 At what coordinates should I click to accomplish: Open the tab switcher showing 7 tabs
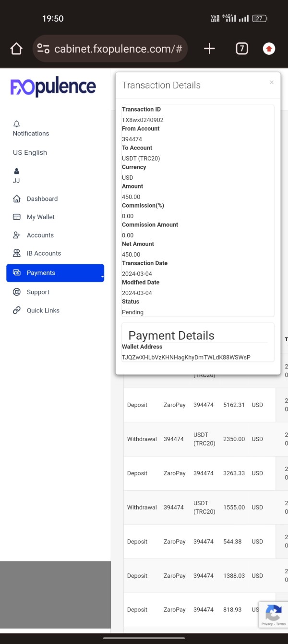point(242,49)
